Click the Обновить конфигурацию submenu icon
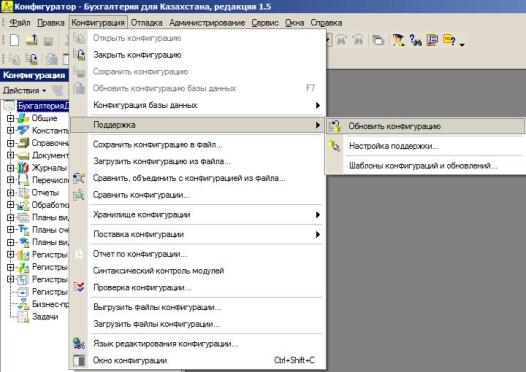Image resolution: width=526 pixels, height=372 pixels. pos(335,126)
